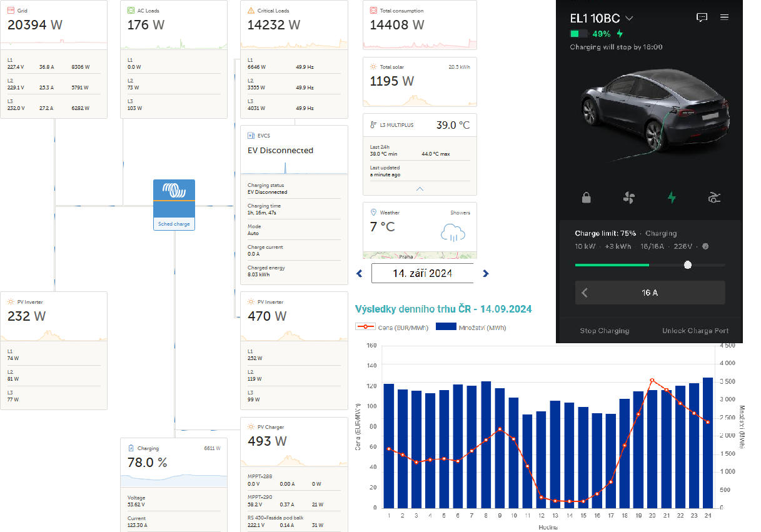Expand the EL1 10BC vehicle dropdown

pos(629,18)
